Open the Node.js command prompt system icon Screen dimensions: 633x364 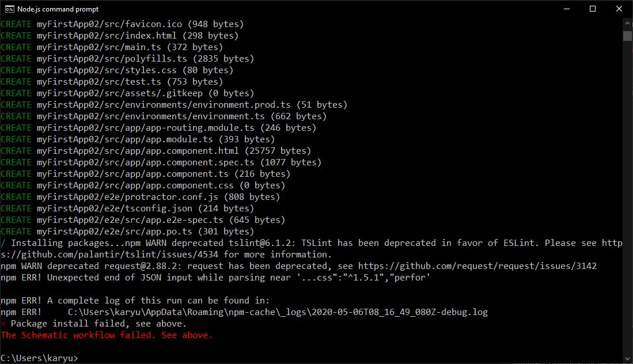[x=9, y=9]
